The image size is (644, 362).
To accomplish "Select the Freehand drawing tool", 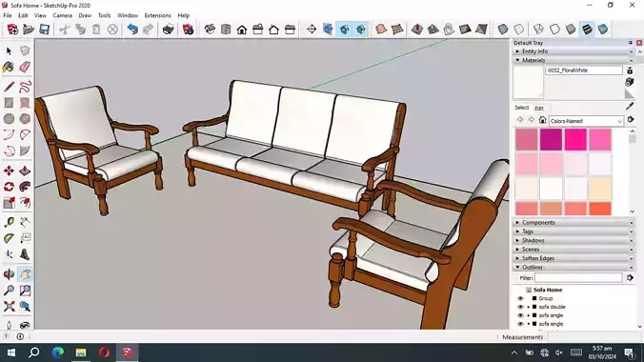I will (x=25, y=87).
